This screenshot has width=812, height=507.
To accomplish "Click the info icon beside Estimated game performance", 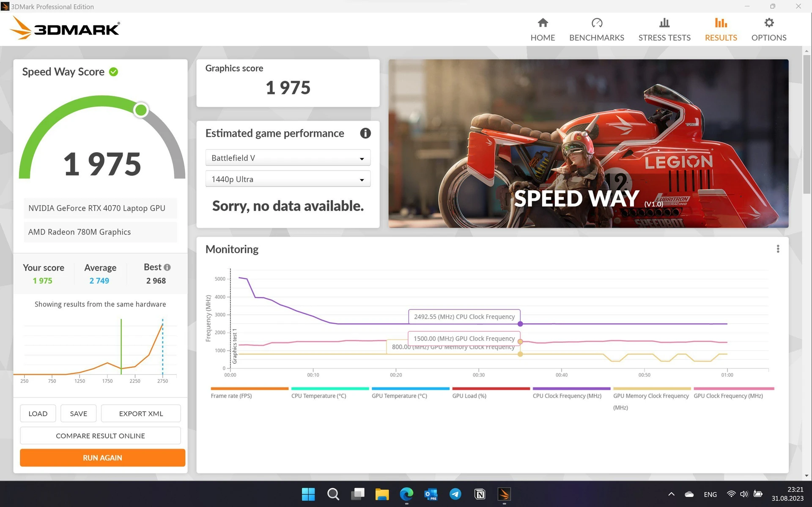I will coord(365,133).
